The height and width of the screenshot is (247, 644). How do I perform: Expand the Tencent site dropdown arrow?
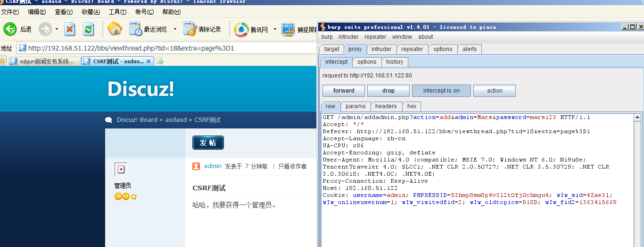[x=275, y=29]
